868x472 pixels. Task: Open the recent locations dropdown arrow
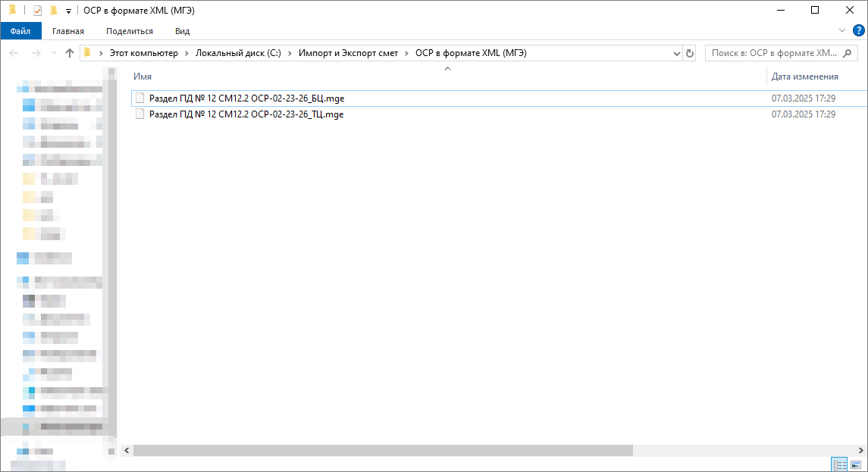coord(53,53)
